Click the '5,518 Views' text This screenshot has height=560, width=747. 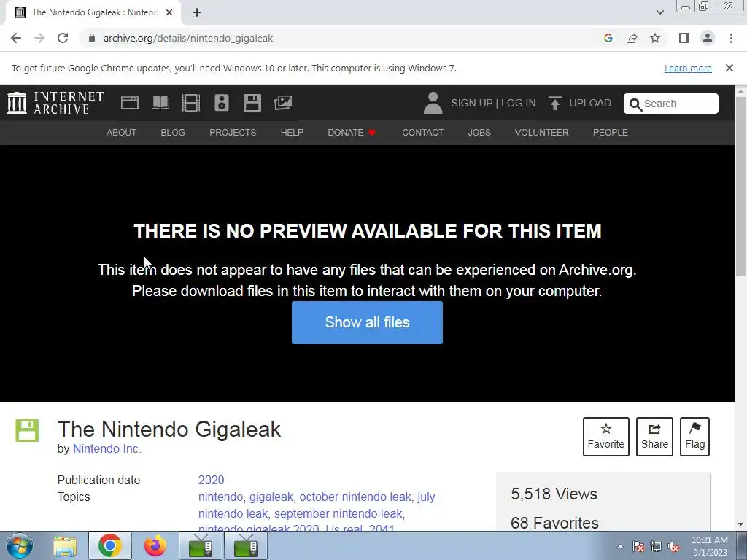pos(554,494)
